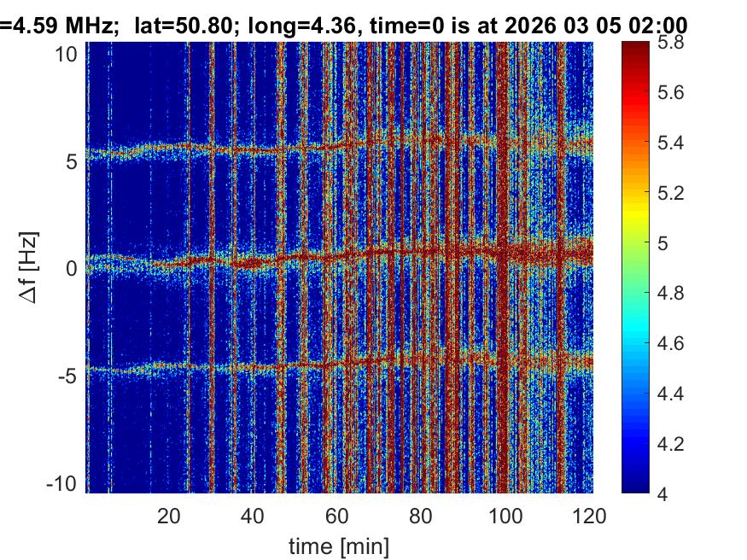
Task: Click the 4.6 colorbar tick label
Action: pos(674,344)
